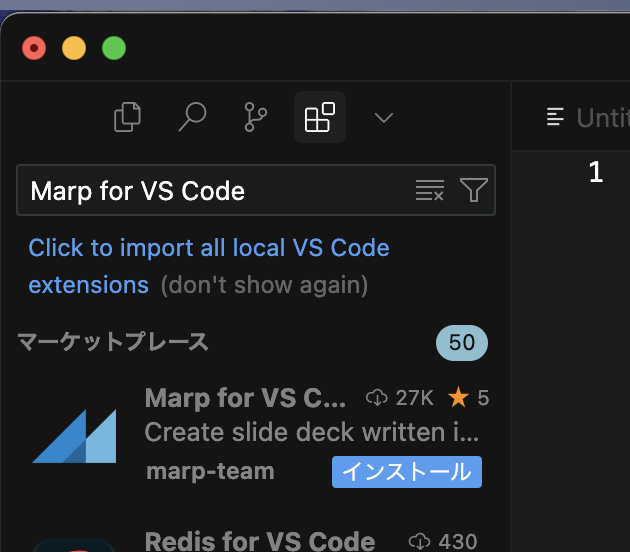Click the Marp star rating
Image resolution: width=630 pixels, height=552 pixels.
(468, 398)
